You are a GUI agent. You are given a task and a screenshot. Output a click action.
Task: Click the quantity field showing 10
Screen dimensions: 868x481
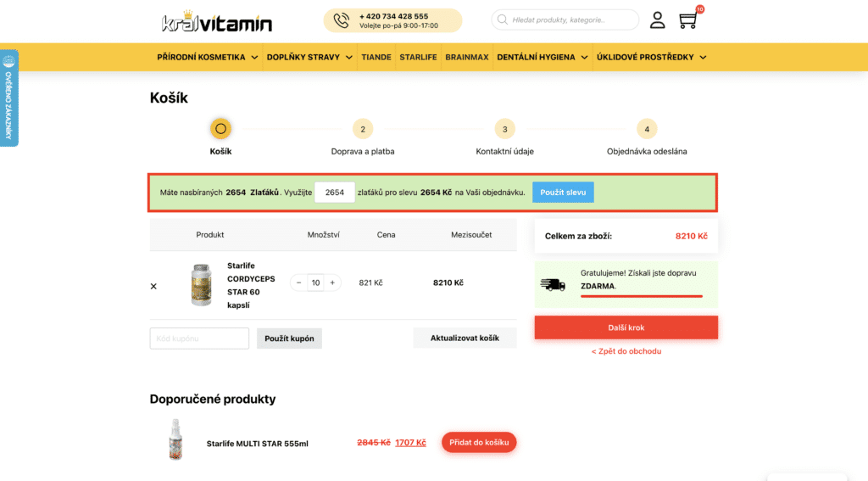[315, 282]
